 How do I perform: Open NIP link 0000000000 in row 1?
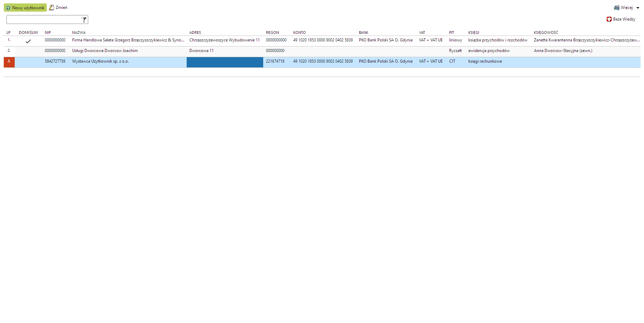[x=55, y=40]
